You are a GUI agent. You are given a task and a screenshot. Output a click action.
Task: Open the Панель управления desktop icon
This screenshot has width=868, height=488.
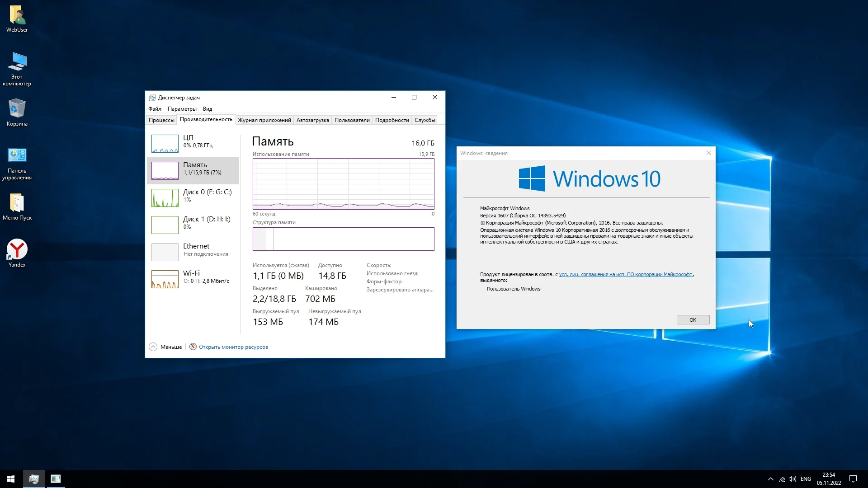[17, 163]
